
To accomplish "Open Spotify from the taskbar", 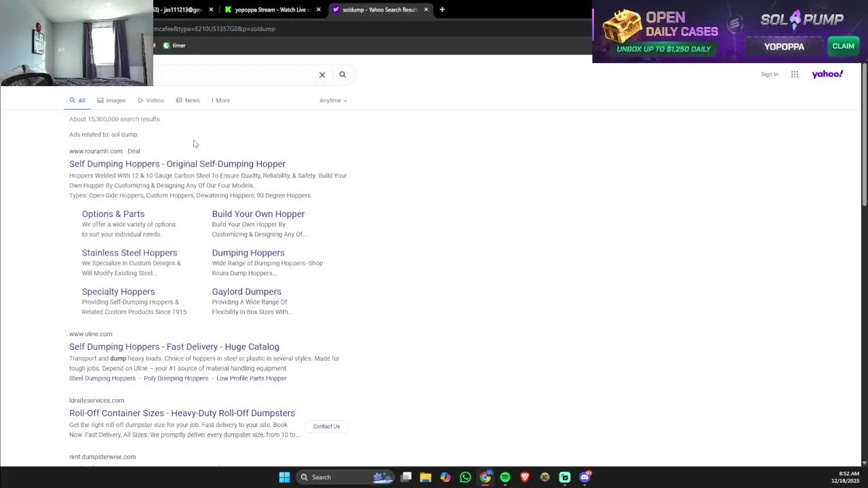I will (505, 477).
